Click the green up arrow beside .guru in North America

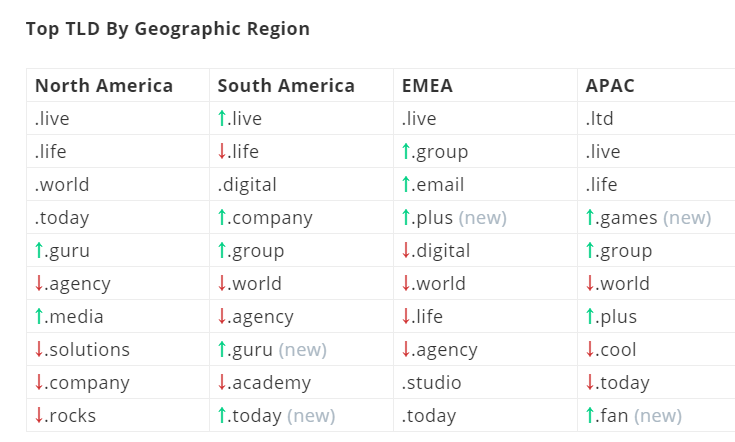point(39,250)
